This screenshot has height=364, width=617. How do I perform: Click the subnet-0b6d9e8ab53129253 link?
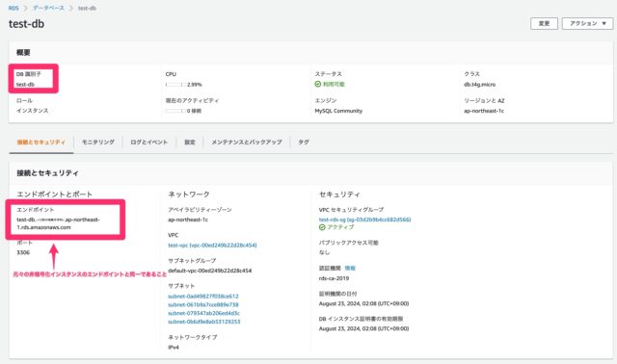(x=203, y=322)
